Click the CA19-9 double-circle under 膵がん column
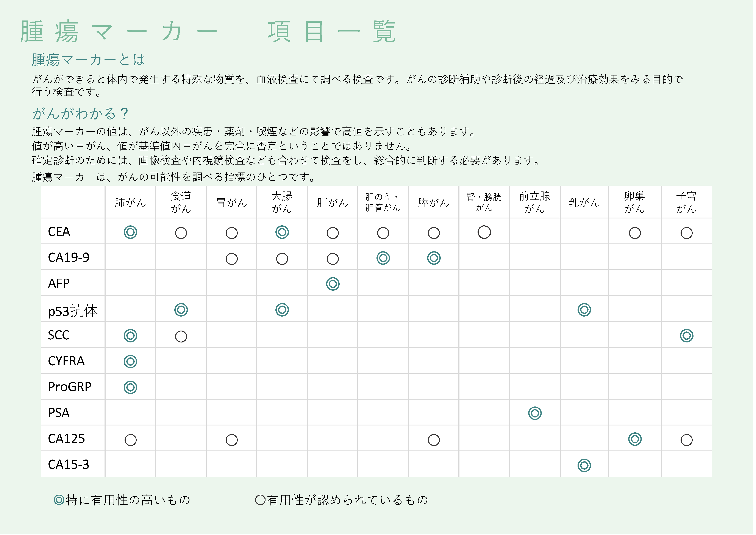This screenshot has height=535, width=756. click(x=434, y=258)
